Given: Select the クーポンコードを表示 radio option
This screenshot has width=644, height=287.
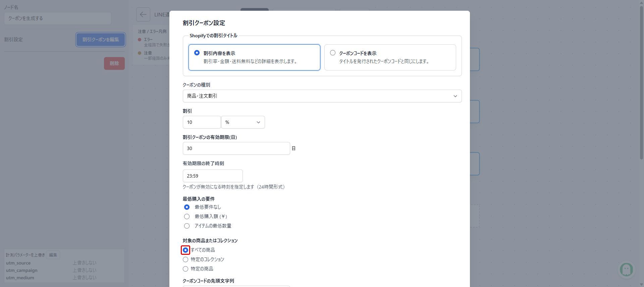Looking at the screenshot, I should (x=333, y=53).
